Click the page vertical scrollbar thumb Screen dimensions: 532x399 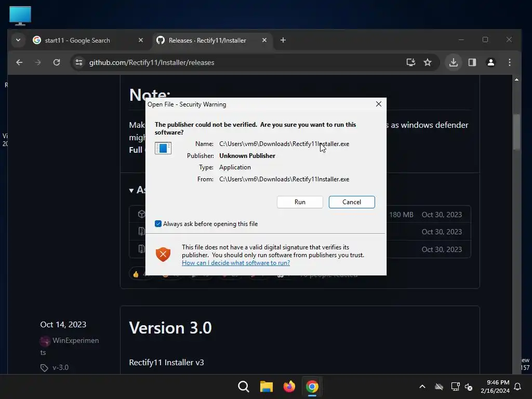click(516, 131)
